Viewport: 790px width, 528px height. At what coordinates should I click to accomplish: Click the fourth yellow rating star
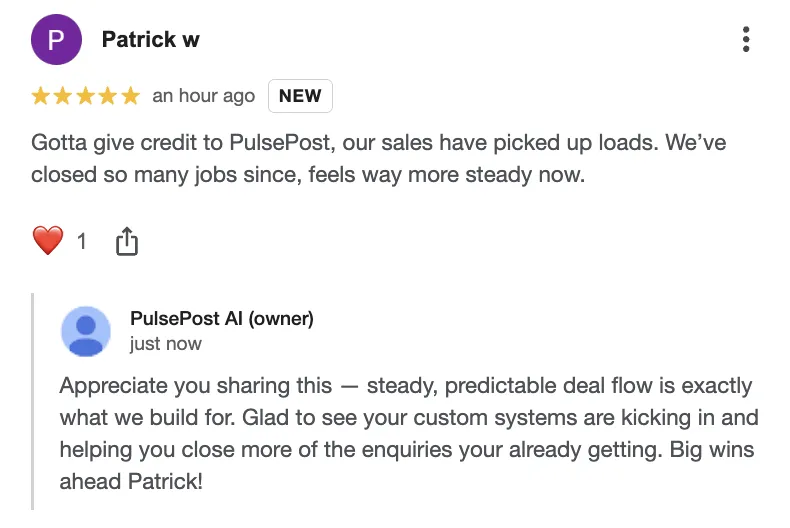108,97
